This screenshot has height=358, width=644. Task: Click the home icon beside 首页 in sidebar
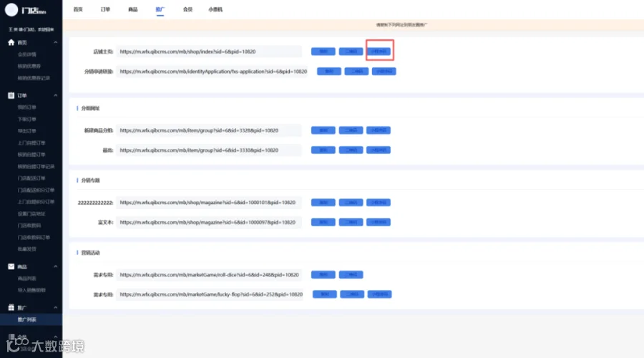tap(11, 42)
